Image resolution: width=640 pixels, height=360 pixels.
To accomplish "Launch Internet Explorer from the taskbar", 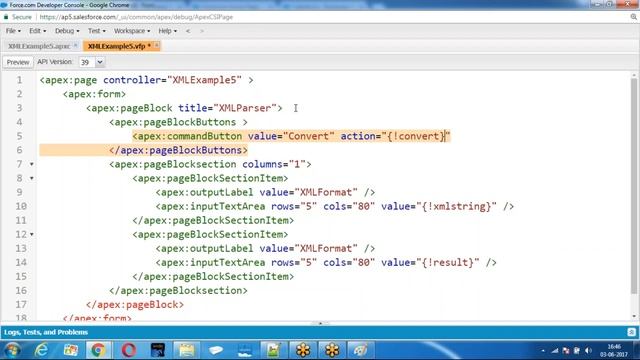I will [x=42, y=350].
